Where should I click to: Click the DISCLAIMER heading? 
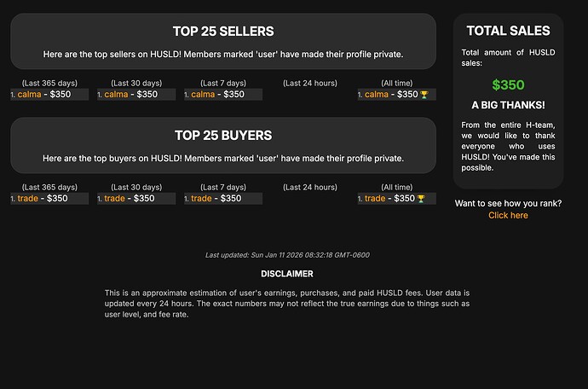pos(287,274)
